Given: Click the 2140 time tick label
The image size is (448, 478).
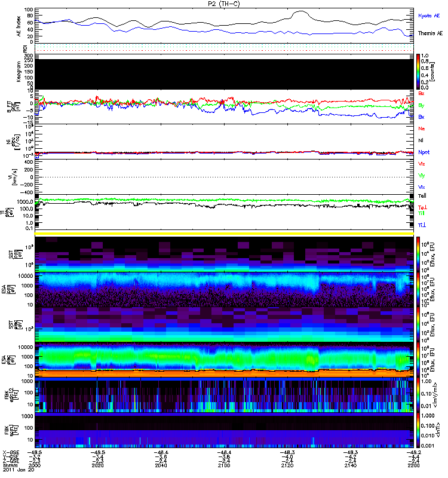Looking at the screenshot, I should (350, 465).
